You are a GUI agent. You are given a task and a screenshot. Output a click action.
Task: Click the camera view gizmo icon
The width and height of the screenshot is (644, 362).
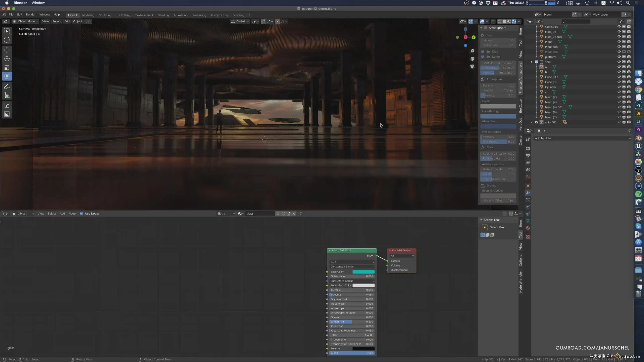tap(472, 67)
